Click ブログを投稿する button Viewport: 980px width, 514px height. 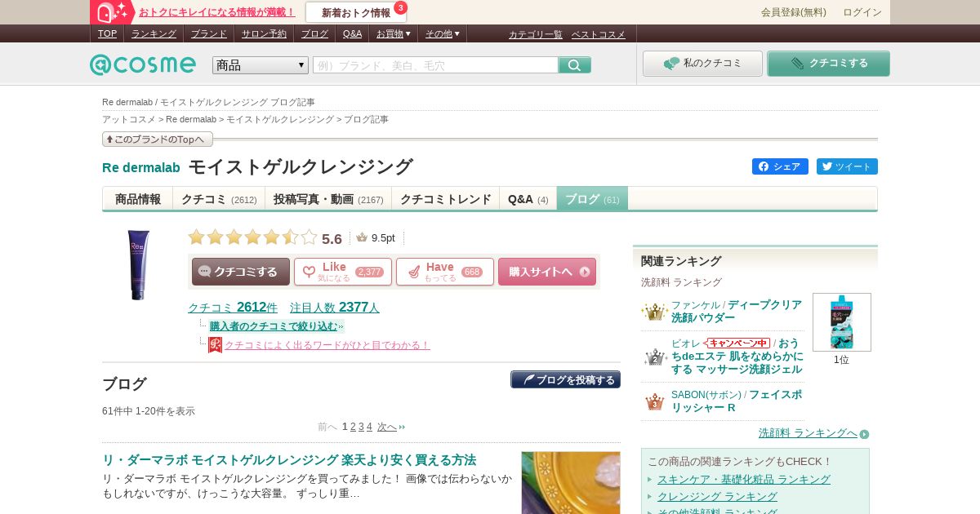[566, 379]
